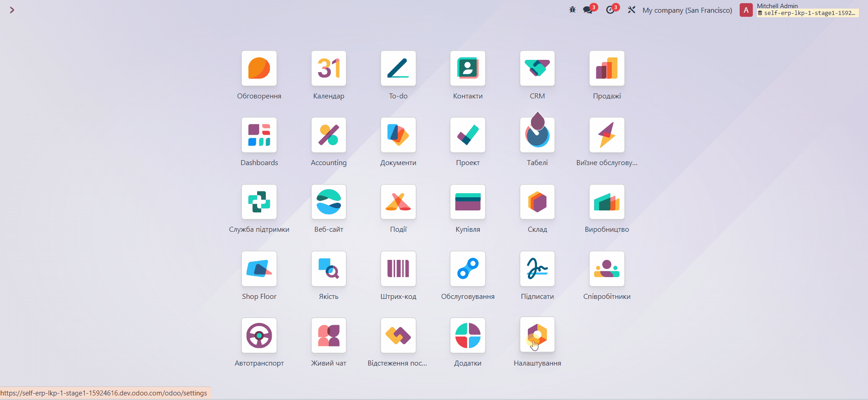Open the Склад inventory app

click(537, 202)
